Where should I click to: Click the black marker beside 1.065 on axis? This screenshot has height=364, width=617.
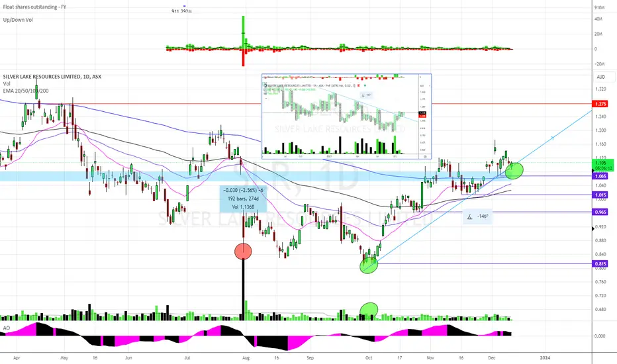tap(593, 170)
